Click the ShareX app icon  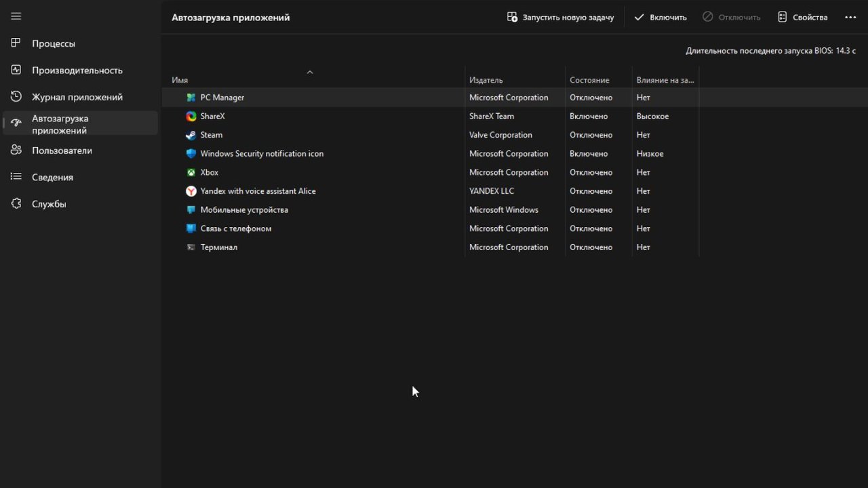pos(191,117)
